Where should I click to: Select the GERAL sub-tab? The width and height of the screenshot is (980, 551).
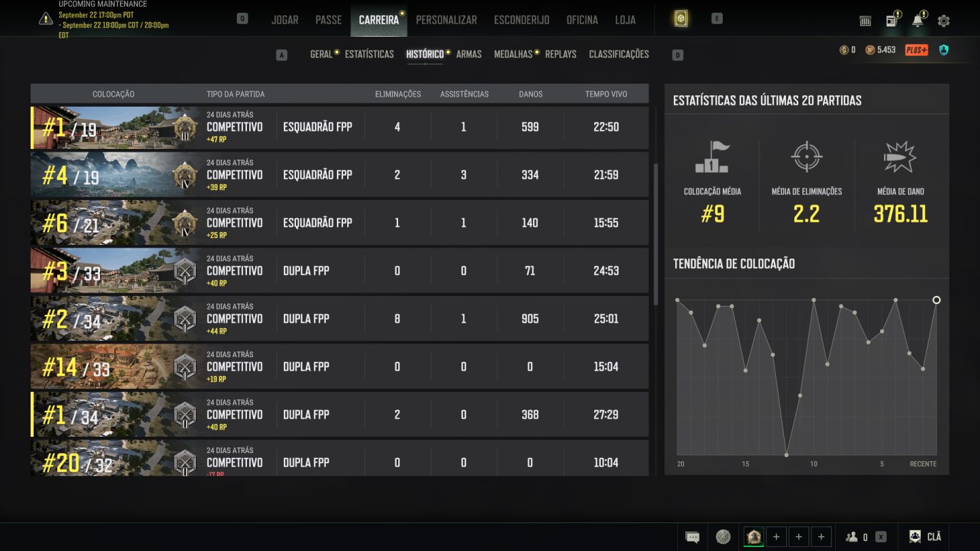(321, 54)
